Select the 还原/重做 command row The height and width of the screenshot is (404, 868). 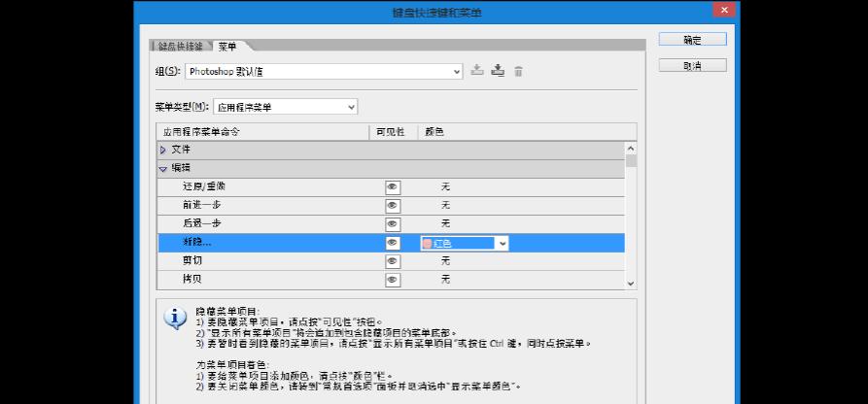click(392, 187)
